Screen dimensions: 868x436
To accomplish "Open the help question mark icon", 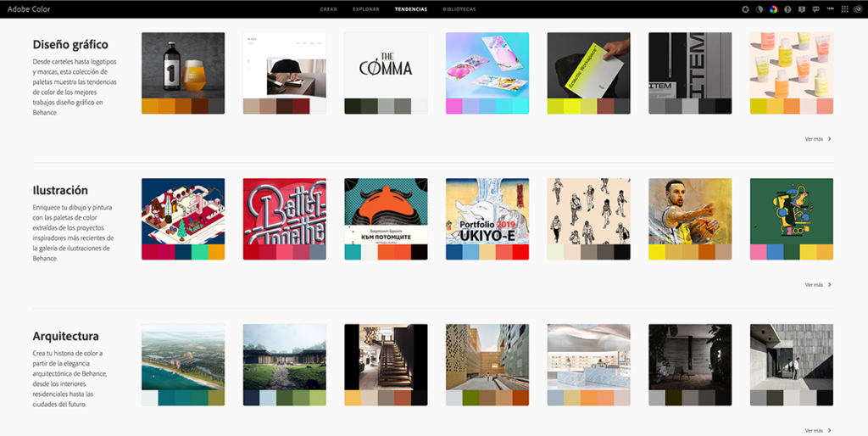I will 787,9.
